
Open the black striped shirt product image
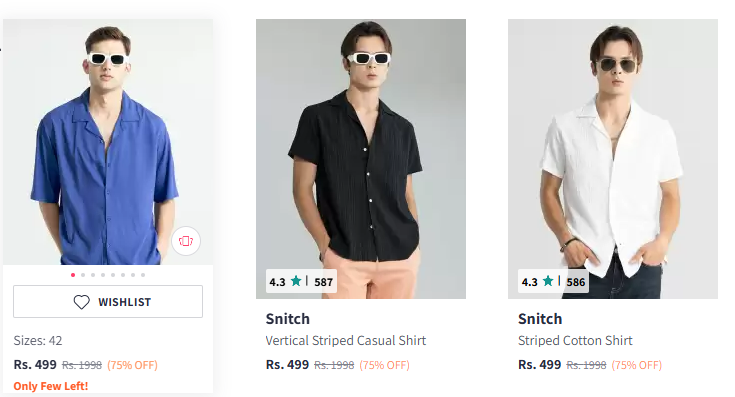coord(360,158)
